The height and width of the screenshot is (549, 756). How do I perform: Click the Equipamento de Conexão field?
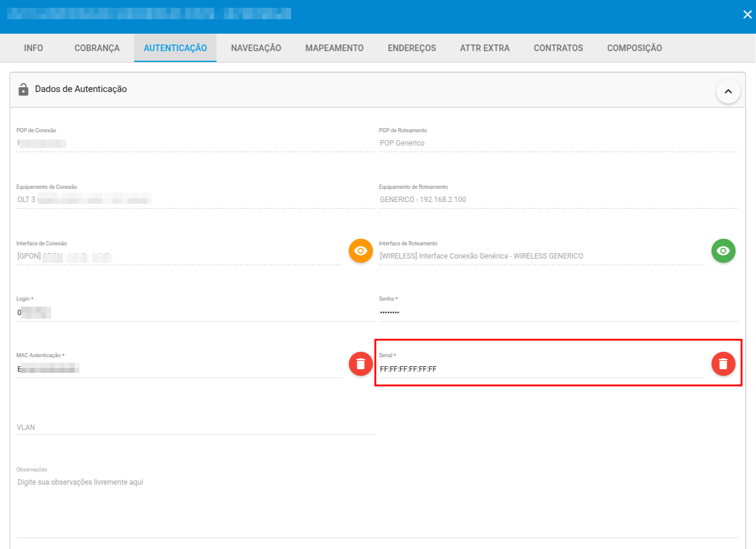click(x=196, y=200)
